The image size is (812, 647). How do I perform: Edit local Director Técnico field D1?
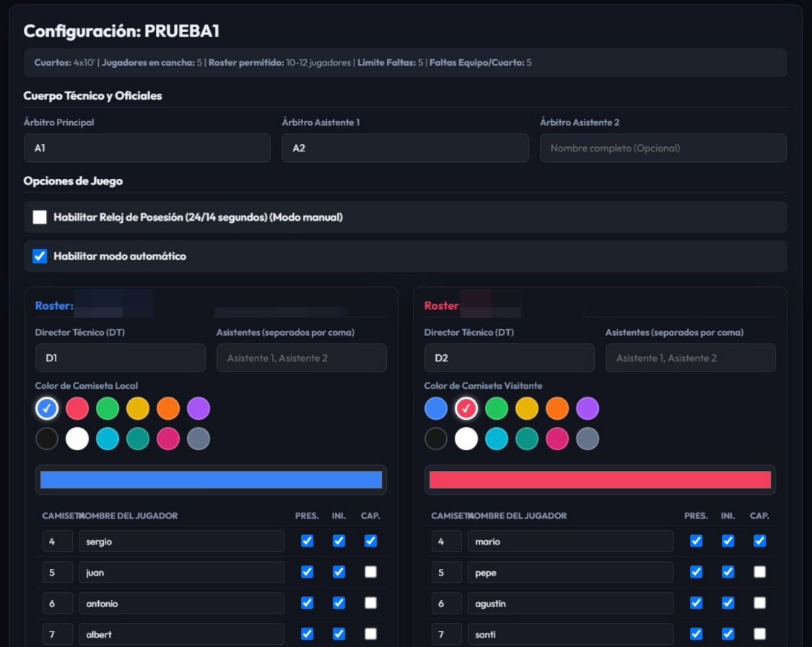[120, 358]
